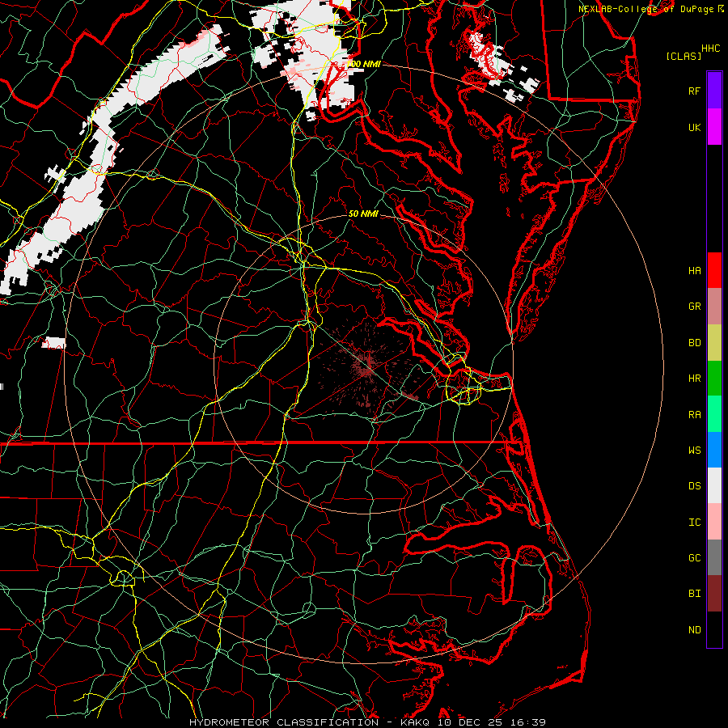
Task: Click the WS blue legend swatch
Action: click(714, 450)
